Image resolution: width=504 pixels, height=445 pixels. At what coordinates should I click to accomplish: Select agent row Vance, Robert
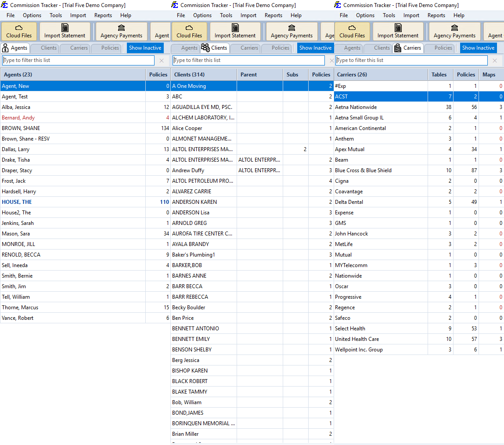(85, 318)
